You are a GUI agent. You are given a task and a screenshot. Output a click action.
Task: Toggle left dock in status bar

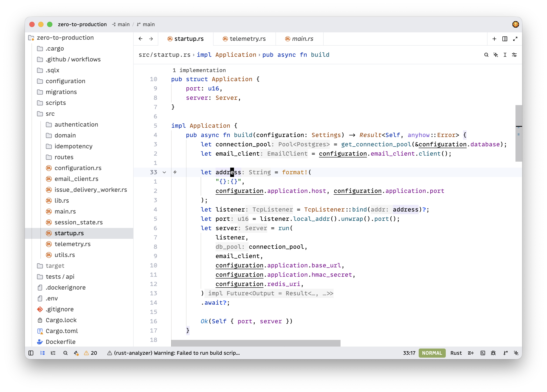31,353
